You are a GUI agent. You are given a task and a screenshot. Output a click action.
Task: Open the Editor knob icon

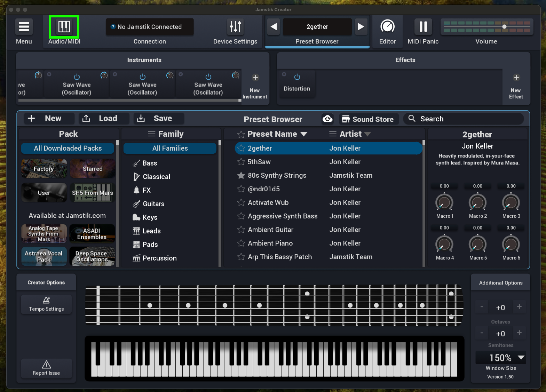tap(387, 27)
